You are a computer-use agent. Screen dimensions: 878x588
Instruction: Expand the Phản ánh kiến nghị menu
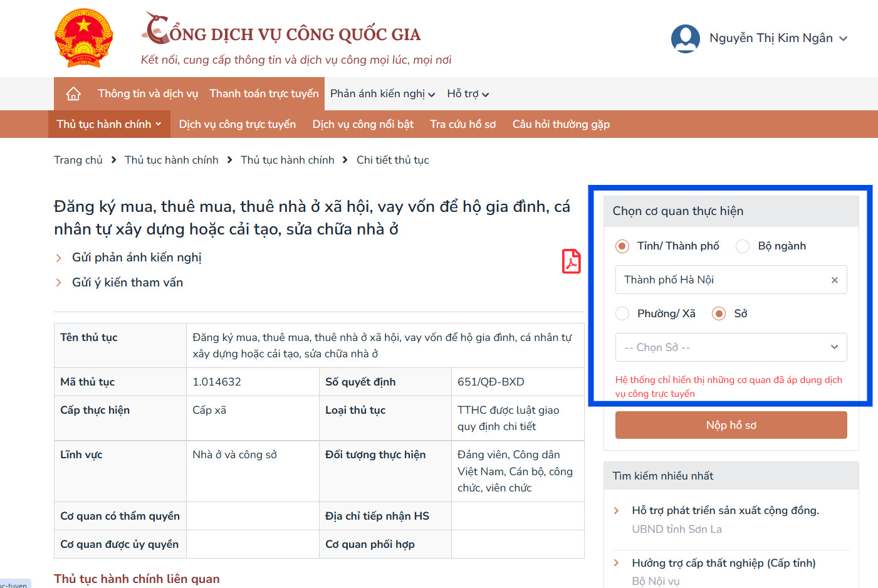(x=382, y=94)
